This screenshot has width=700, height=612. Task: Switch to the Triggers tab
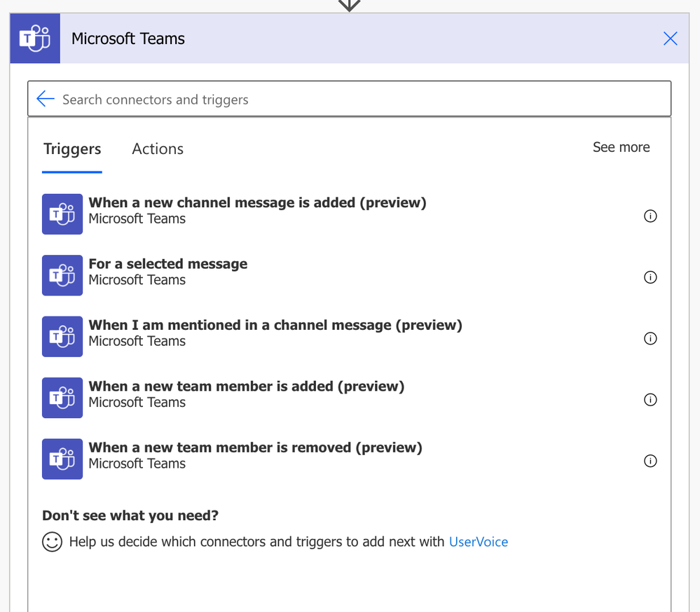point(72,149)
